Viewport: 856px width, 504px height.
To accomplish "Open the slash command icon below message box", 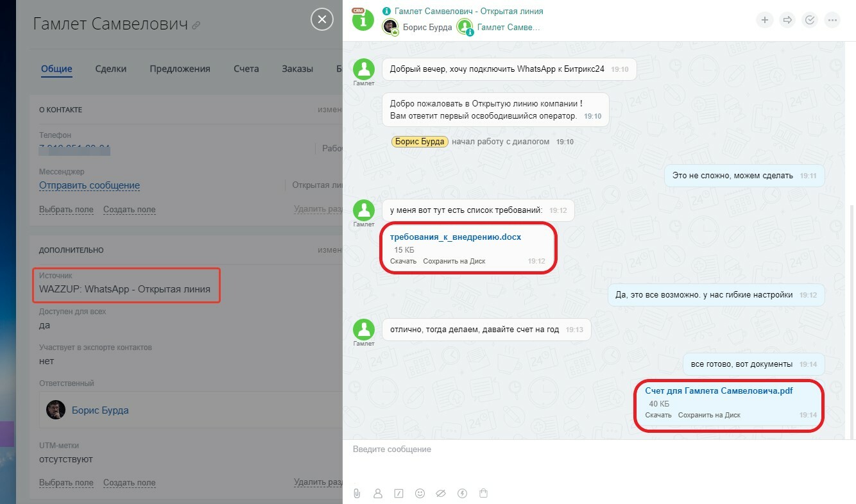I will (x=398, y=493).
